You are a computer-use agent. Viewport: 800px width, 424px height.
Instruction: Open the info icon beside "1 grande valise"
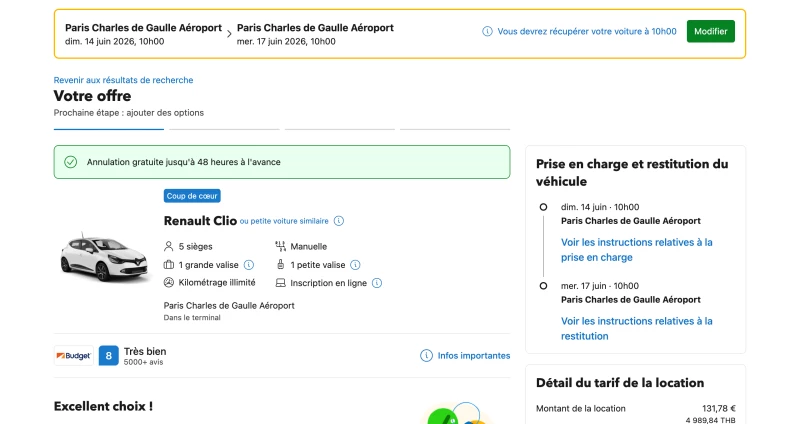click(x=249, y=265)
